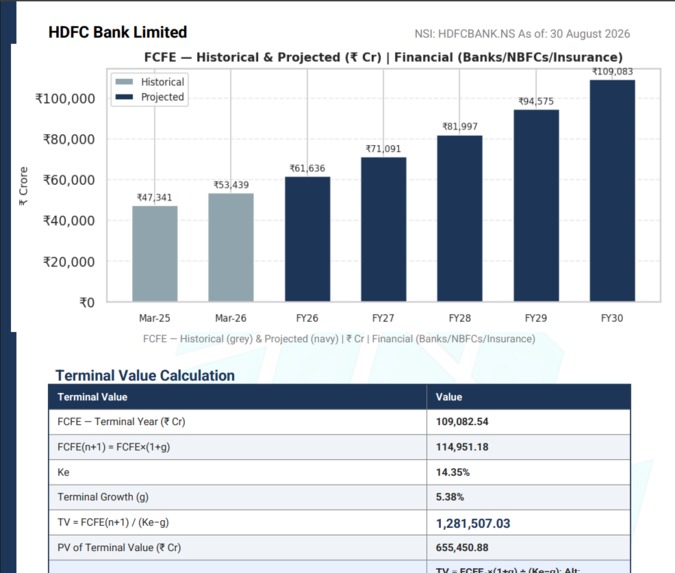Viewport: 675px width, 573px height.
Task: Click the Terminal Value Calculation heading
Action: pyautogui.click(x=146, y=376)
